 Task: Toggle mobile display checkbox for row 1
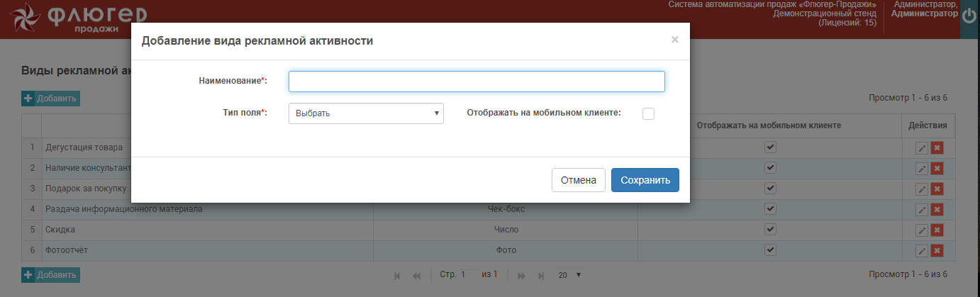[x=770, y=147]
